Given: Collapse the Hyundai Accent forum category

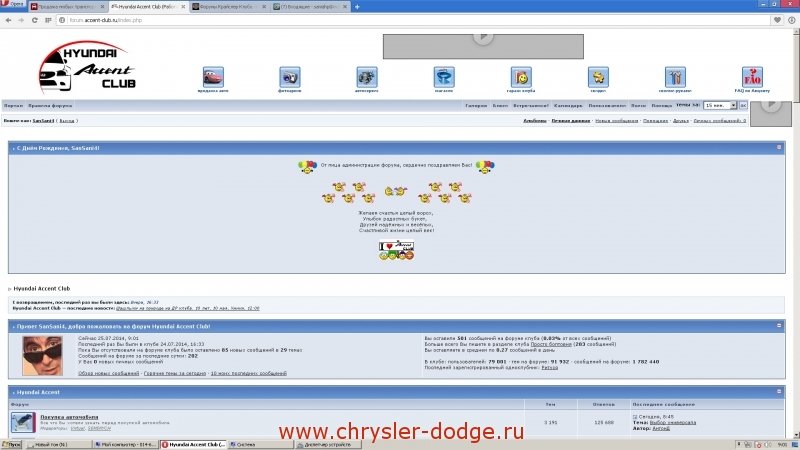Looking at the screenshot, I should pos(779,391).
